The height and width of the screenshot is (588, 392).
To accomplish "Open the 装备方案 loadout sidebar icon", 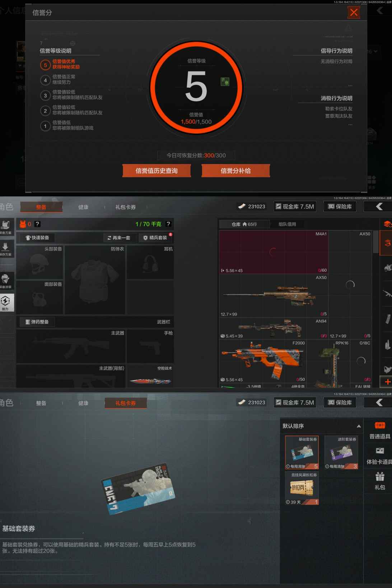I will pyautogui.click(x=6, y=226).
